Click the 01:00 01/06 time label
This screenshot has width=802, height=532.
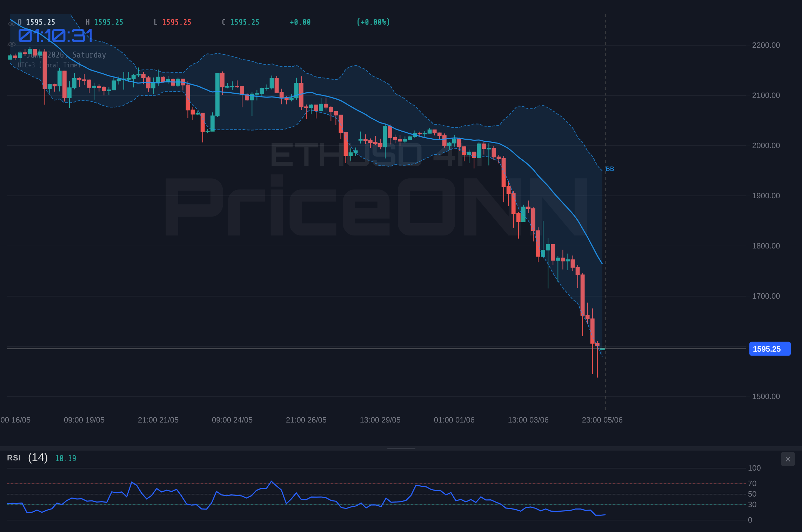click(x=454, y=420)
